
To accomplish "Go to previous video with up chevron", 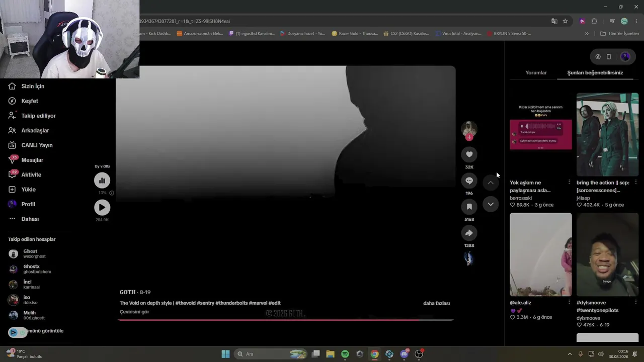I will (491, 183).
